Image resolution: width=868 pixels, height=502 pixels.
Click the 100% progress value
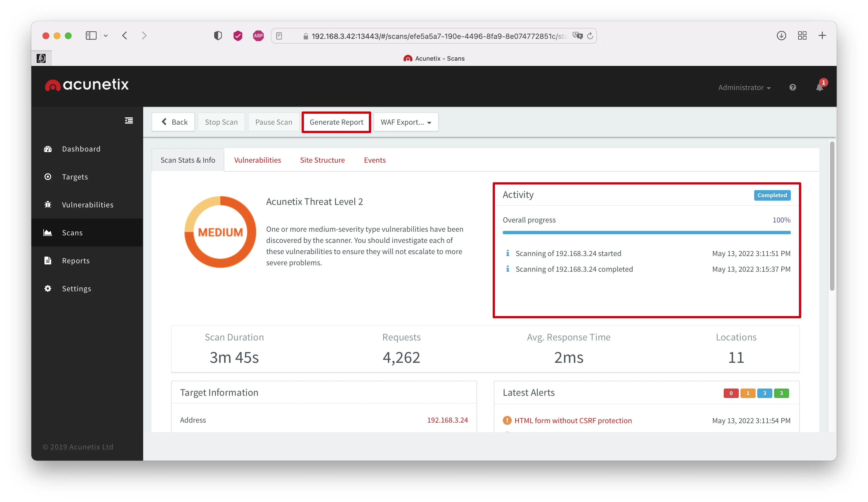[x=782, y=220]
